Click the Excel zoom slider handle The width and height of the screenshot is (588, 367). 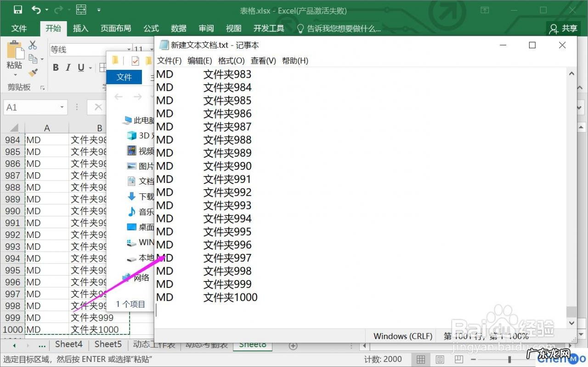[509, 359]
